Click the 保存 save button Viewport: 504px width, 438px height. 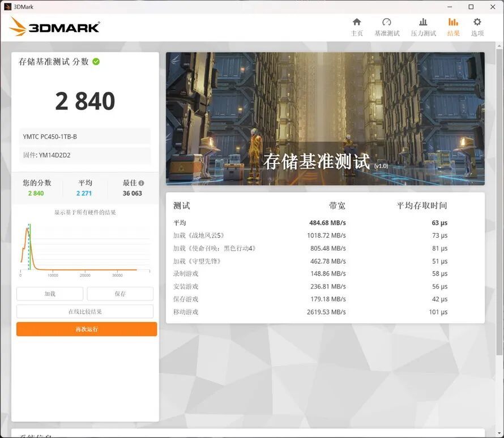[120, 294]
